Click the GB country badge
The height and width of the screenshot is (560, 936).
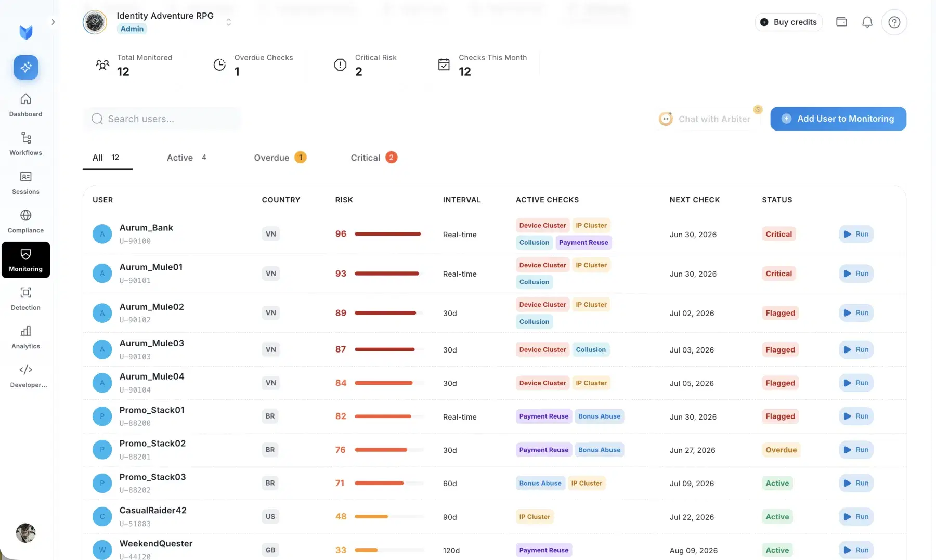270,550
